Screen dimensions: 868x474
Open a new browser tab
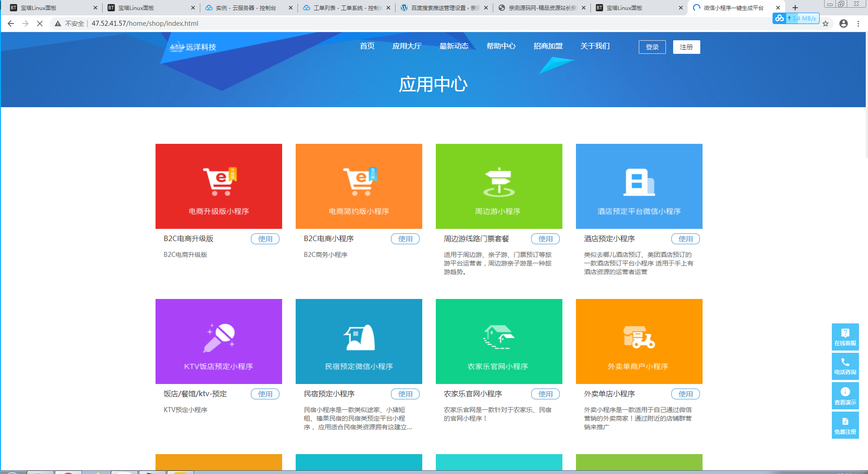(795, 8)
